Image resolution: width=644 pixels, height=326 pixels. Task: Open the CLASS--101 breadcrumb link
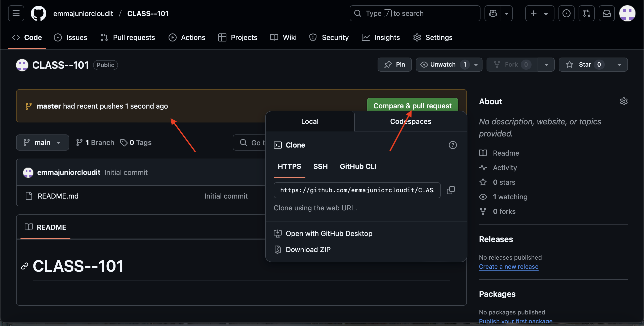tap(148, 13)
